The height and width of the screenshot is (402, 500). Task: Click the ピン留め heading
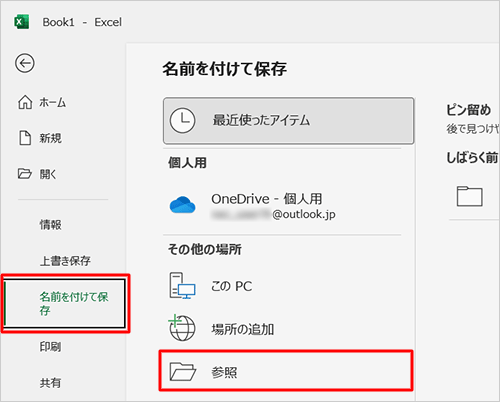(468, 110)
